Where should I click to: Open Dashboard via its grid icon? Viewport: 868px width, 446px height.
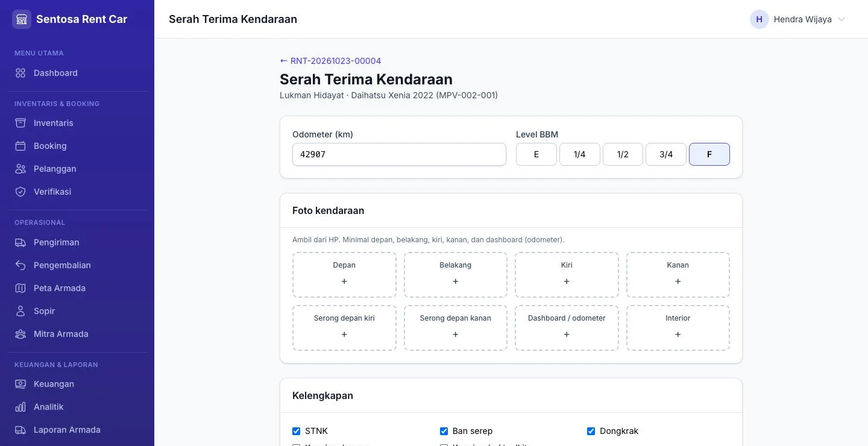(x=20, y=73)
